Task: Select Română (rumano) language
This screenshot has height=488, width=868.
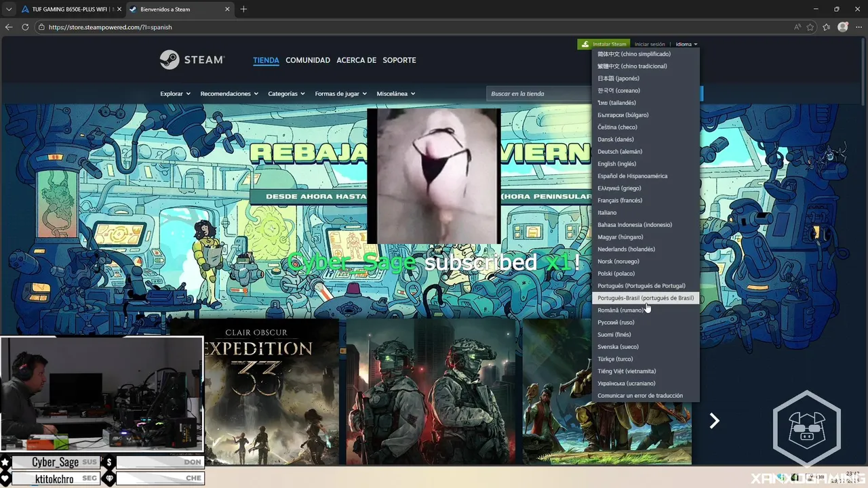Action: pos(645,310)
